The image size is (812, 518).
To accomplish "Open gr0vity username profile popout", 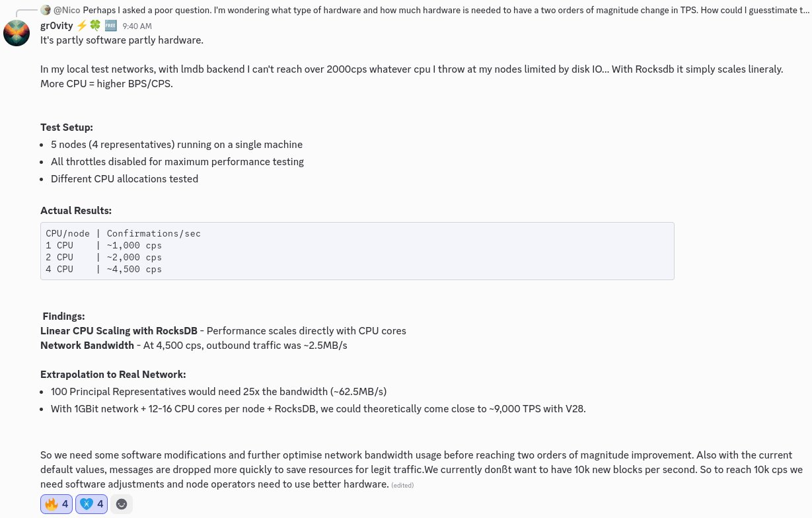I will (x=57, y=26).
